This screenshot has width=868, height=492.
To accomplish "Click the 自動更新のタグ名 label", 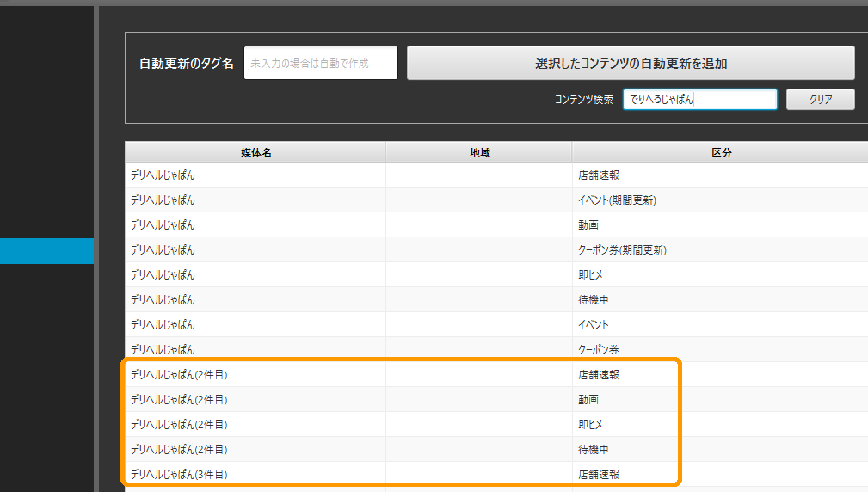I will point(186,64).
